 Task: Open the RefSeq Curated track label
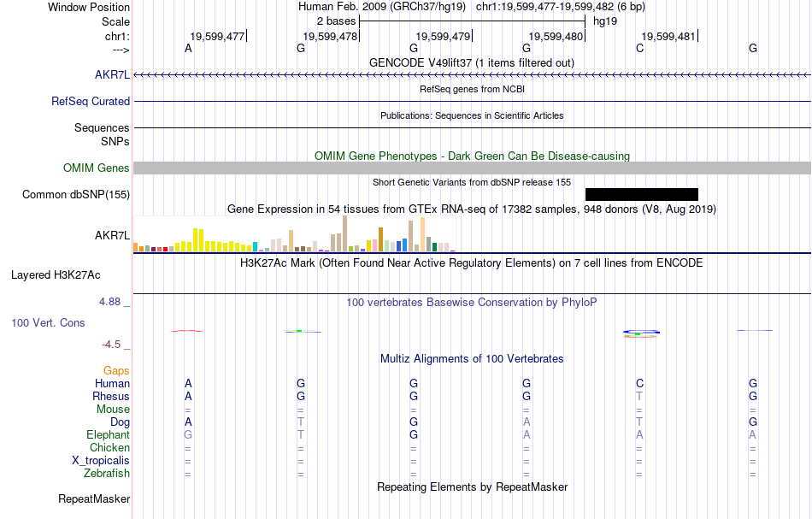[90, 102]
